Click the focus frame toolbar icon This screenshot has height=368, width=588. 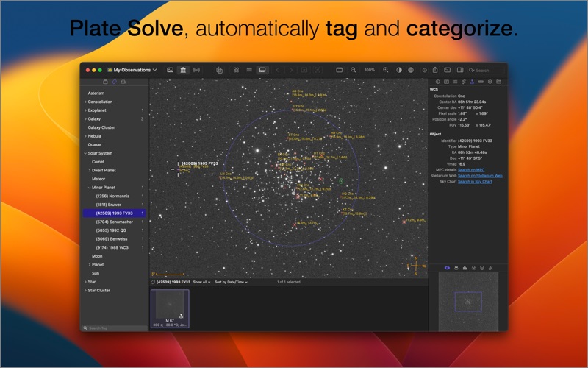pyautogui.click(x=318, y=70)
